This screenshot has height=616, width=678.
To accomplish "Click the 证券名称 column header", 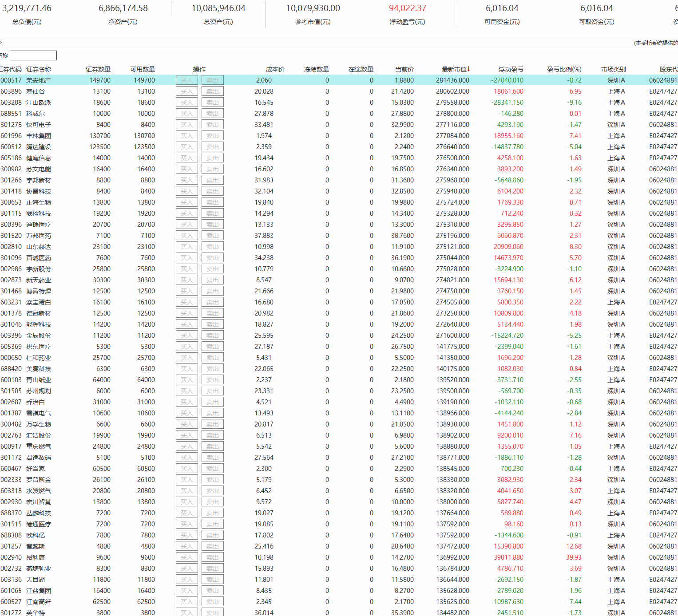I will (39, 69).
